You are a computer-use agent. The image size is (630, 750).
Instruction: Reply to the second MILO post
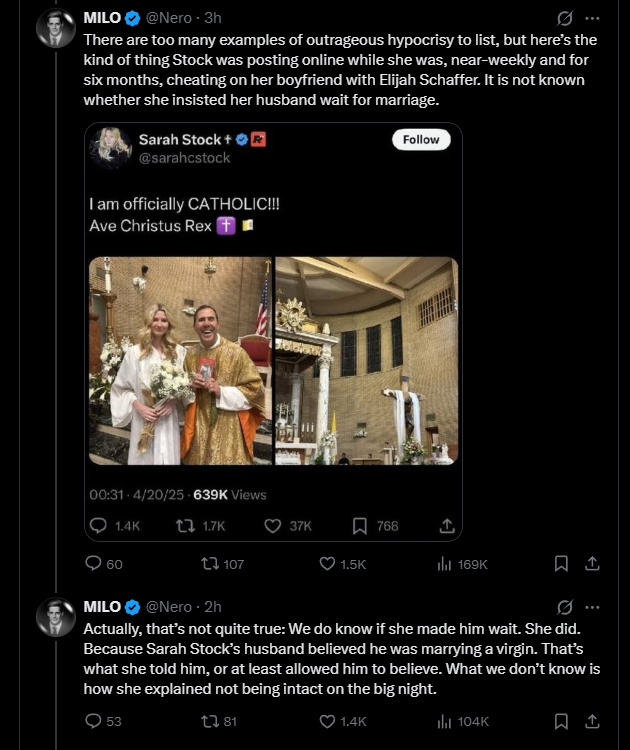click(x=96, y=720)
